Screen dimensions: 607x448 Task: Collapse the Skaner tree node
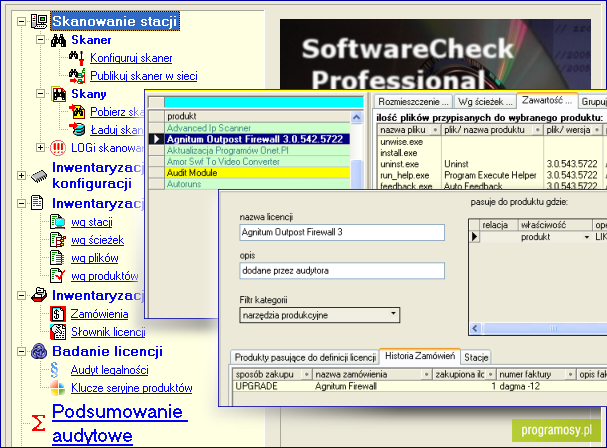tap(40, 39)
